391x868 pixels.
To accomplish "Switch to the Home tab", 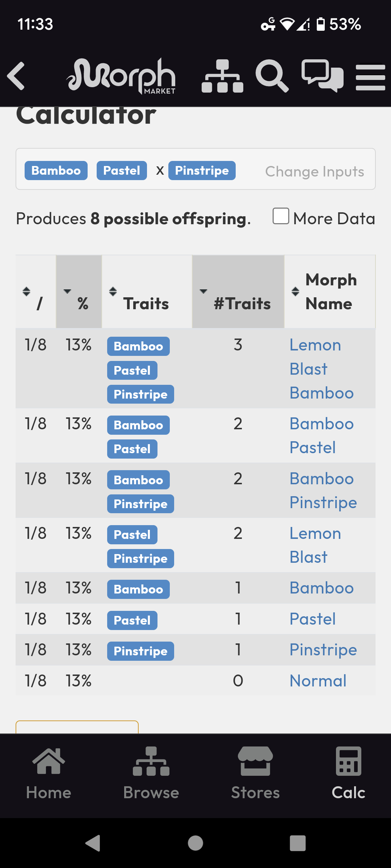I will click(x=49, y=773).
